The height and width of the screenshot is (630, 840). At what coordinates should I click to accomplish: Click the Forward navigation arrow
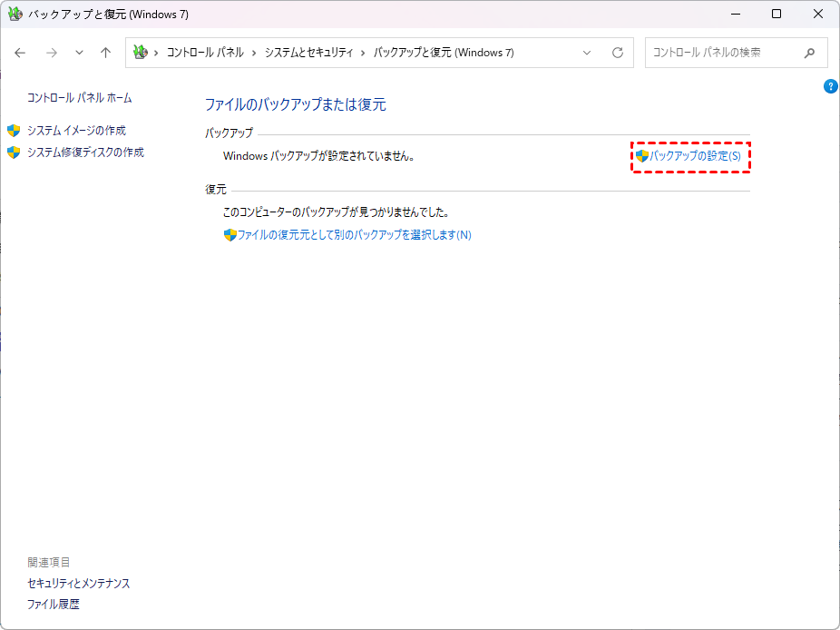[x=52, y=53]
